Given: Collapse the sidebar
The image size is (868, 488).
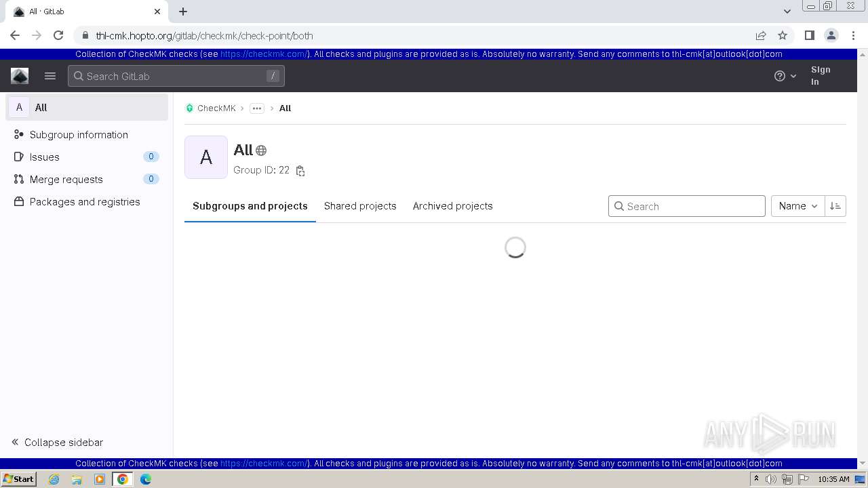Looking at the screenshot, I should point(58,442).
